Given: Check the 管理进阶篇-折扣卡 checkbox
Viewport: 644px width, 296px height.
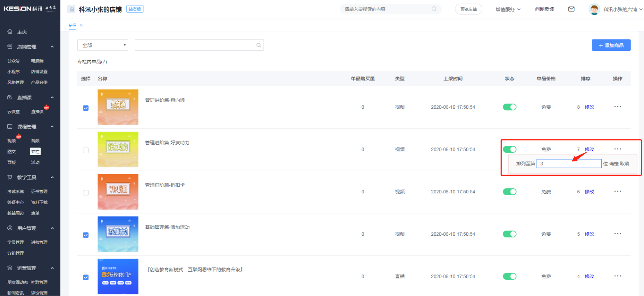Looking at the screenshot, I should (86, 193).
